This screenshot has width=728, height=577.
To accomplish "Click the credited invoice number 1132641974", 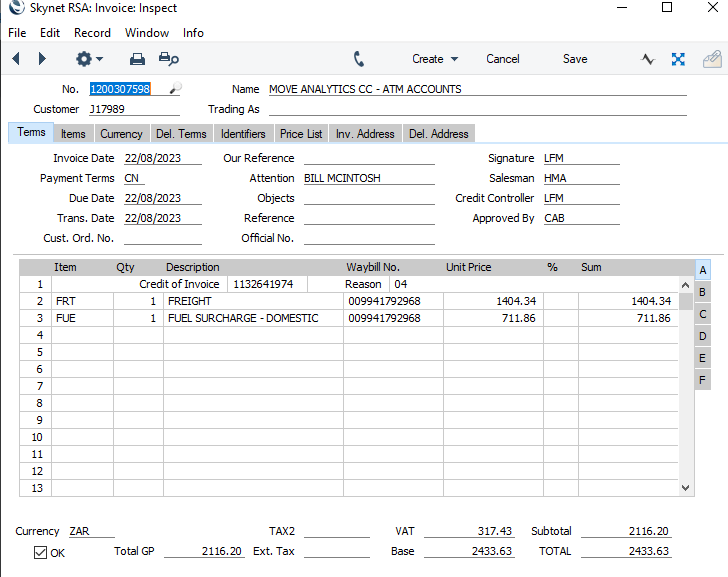I will [267, 284].
